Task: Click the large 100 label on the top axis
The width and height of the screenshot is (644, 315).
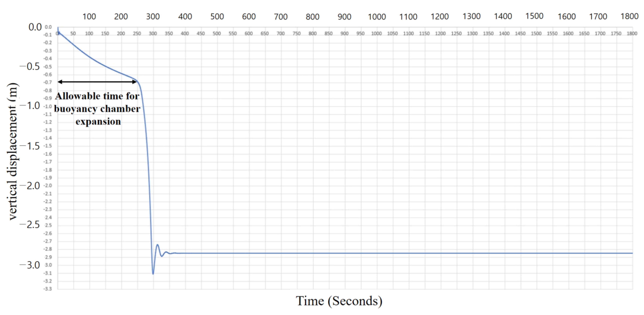Action: click(89, 17)
